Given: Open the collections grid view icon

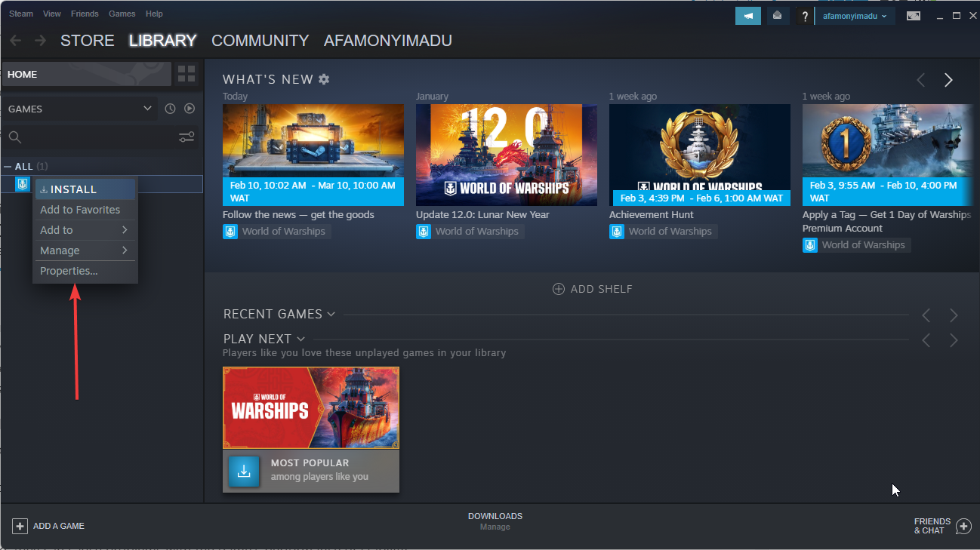Looking at the screenshot, I should (x=186, y=74).
